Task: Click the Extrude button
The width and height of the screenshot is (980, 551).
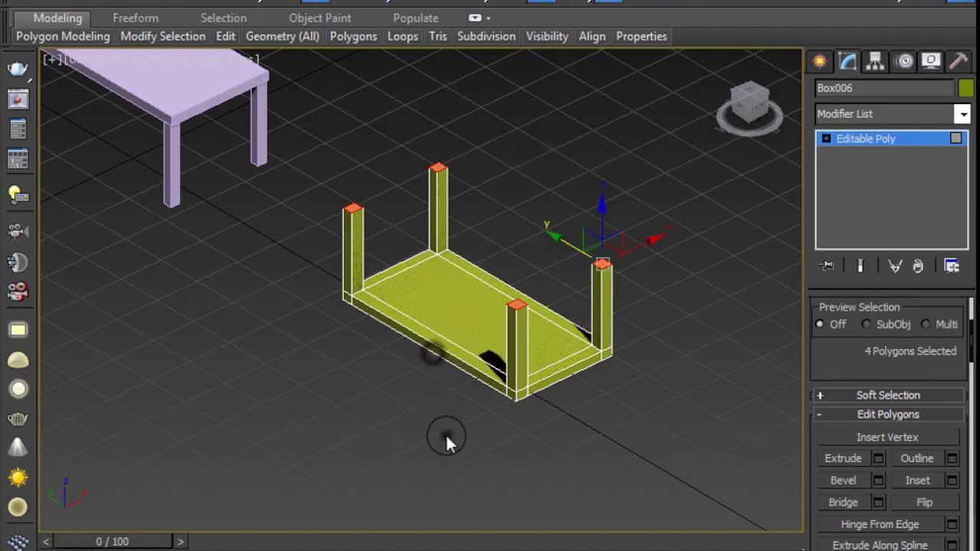Action: point(843,458)
